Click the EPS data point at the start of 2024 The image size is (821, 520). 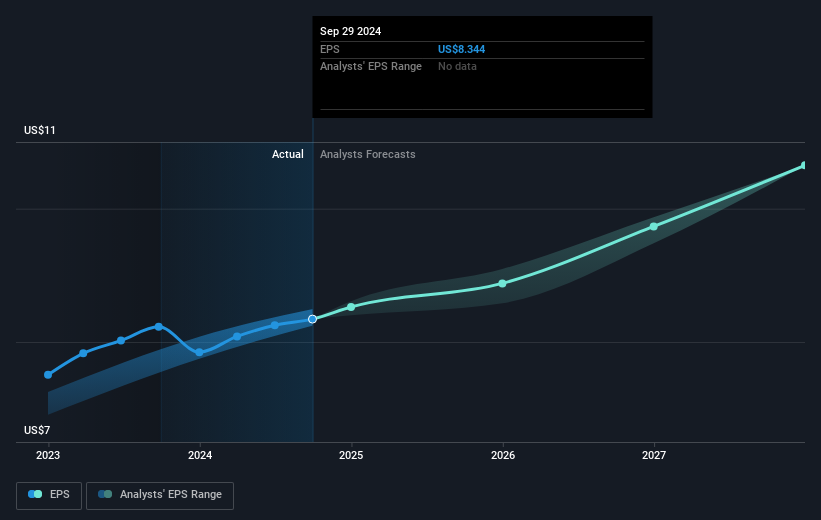pyautogui.click(x=199, y=352)
